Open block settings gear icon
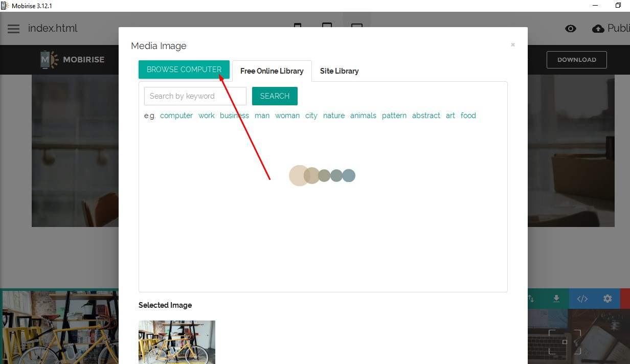630x364 pixels. 607,299
